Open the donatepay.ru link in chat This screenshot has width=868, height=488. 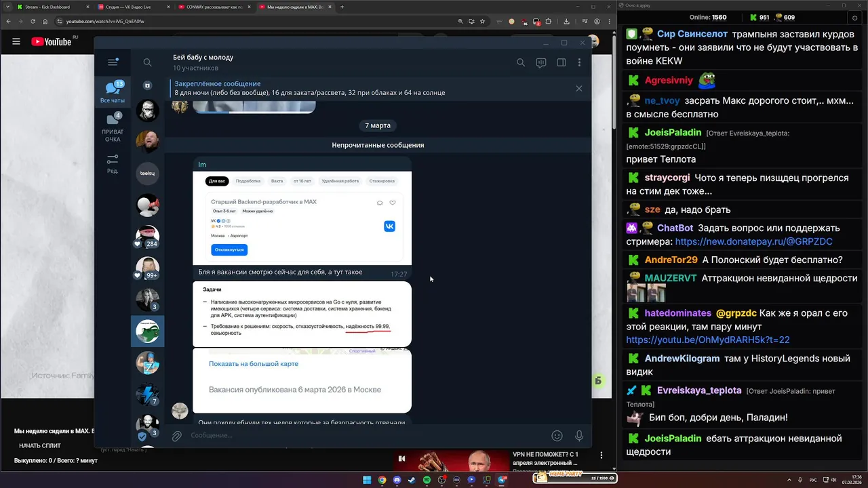(754, 241)
